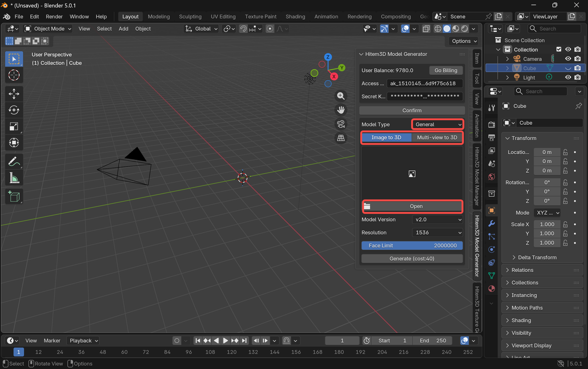The width and height of the screenshot is (588, 369).
Task: Hide the Cube in the viewport
Action: pyautogui.click(x=568, y=67)
